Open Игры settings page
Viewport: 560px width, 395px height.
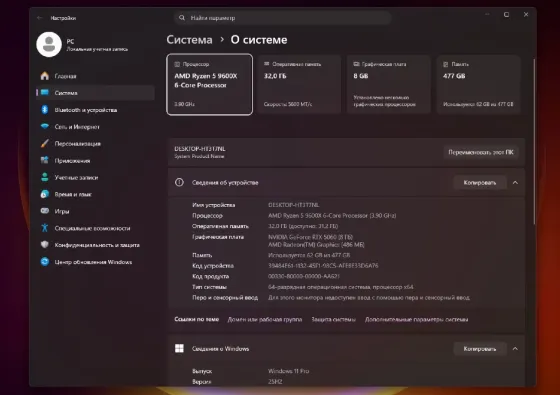click(x=95, y=211)
